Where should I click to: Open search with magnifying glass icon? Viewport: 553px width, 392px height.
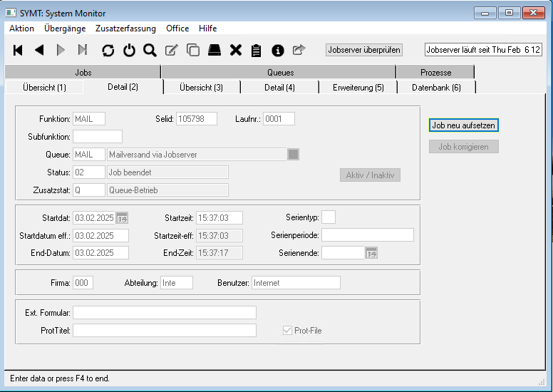click(x=150, y=50)
